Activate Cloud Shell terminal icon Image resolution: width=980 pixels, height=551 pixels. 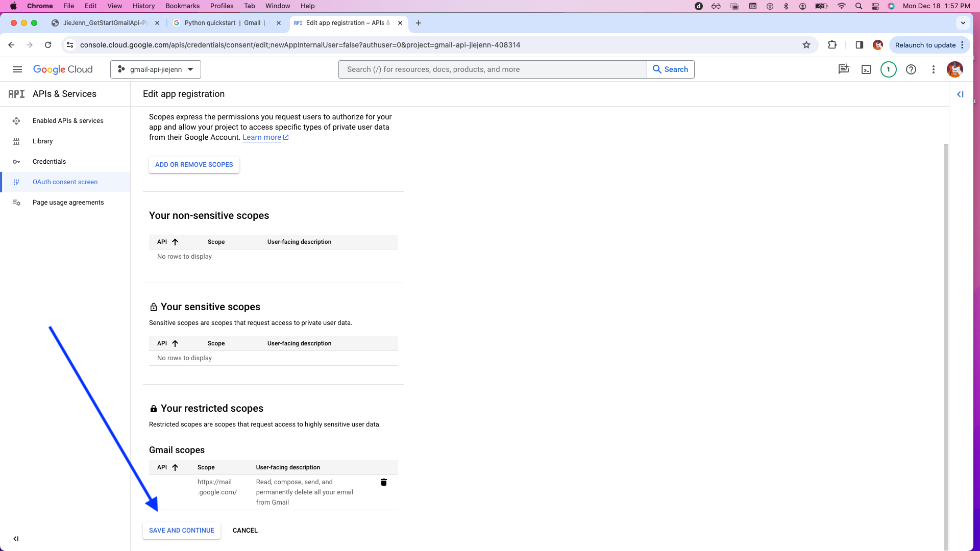(x=866, y=69)
